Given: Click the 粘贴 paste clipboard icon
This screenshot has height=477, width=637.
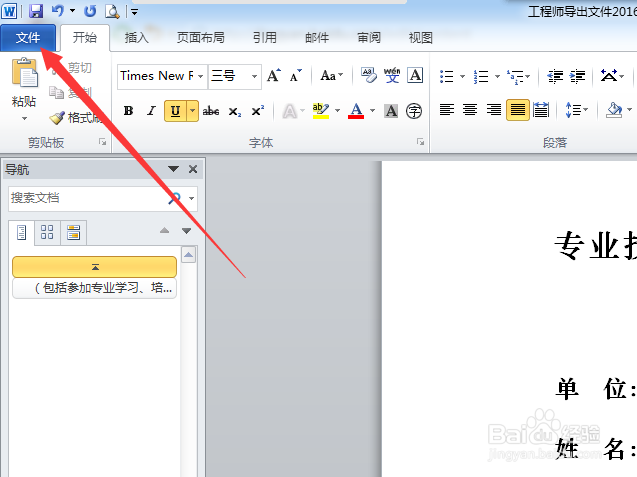Looking at the screenshot, I should (x=24, y=73).
